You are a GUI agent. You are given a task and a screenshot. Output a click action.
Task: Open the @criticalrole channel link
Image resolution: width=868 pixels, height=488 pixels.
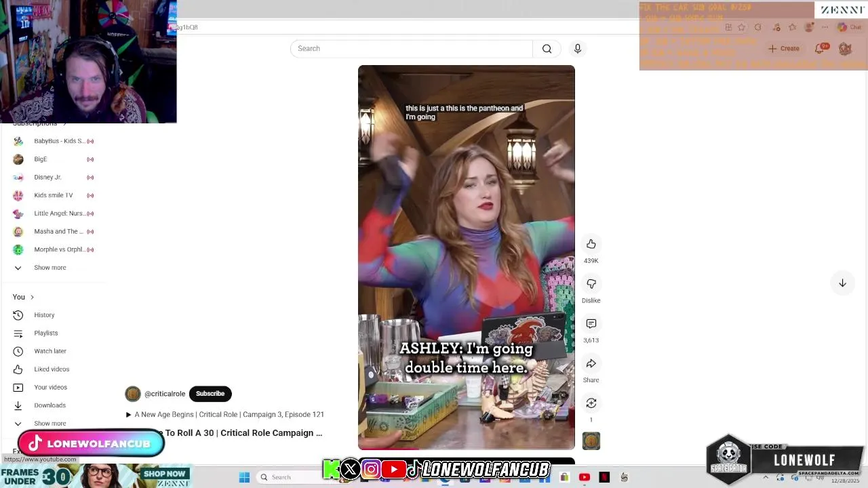pos(165,394)
